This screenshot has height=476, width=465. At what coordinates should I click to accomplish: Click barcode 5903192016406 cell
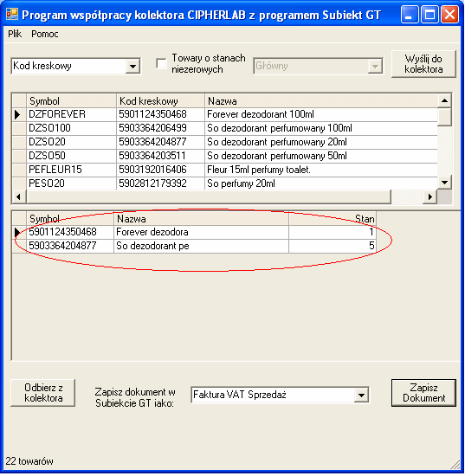(160, 170)
